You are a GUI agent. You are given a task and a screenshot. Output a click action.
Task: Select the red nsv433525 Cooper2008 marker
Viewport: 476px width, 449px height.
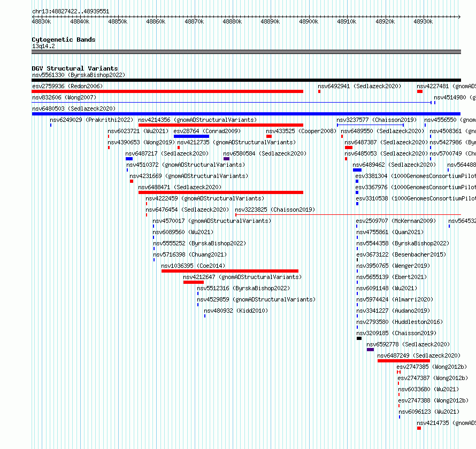click(x=269, y=136)
